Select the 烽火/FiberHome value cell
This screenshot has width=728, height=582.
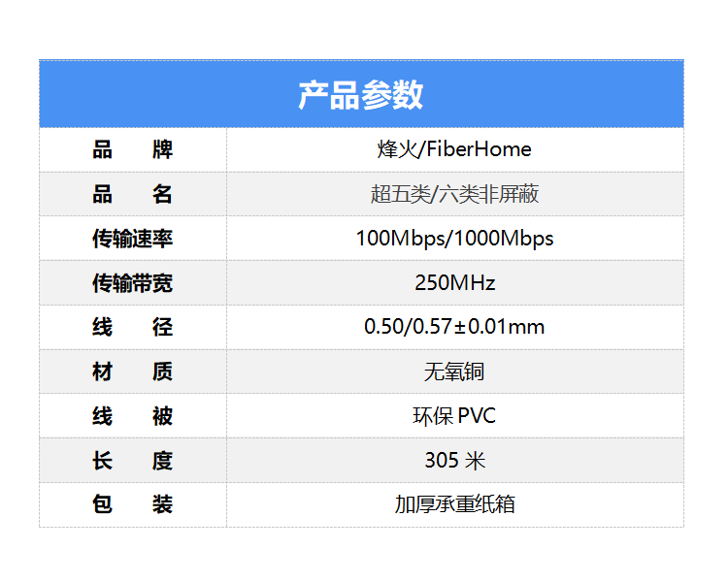(454, 150)
